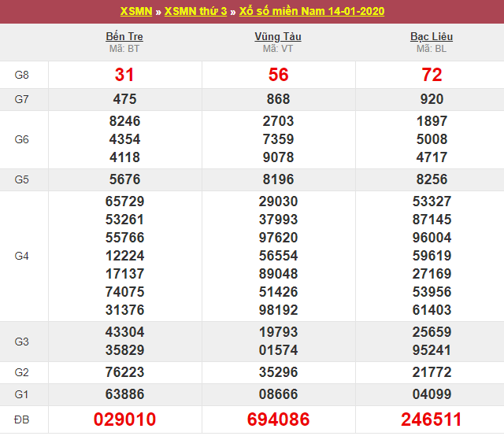Click G1 value 04099
Screen dimensions: 504x436
point(432,394)
